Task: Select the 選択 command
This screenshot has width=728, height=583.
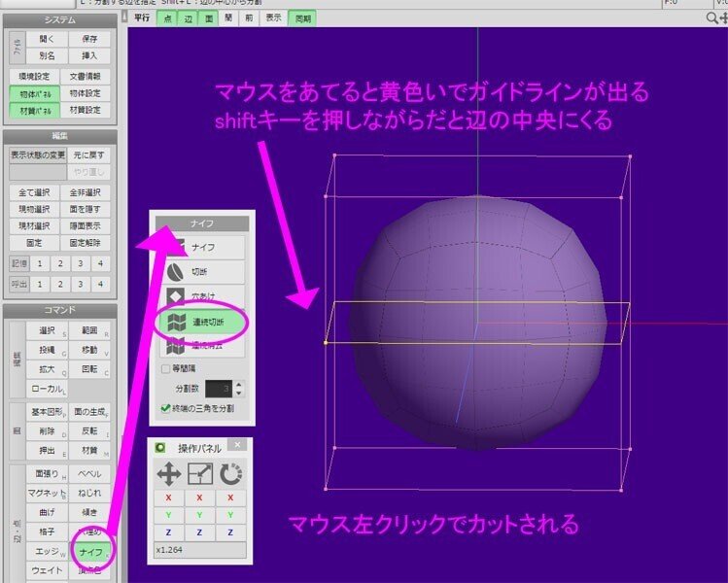Action: coord(47,330)
